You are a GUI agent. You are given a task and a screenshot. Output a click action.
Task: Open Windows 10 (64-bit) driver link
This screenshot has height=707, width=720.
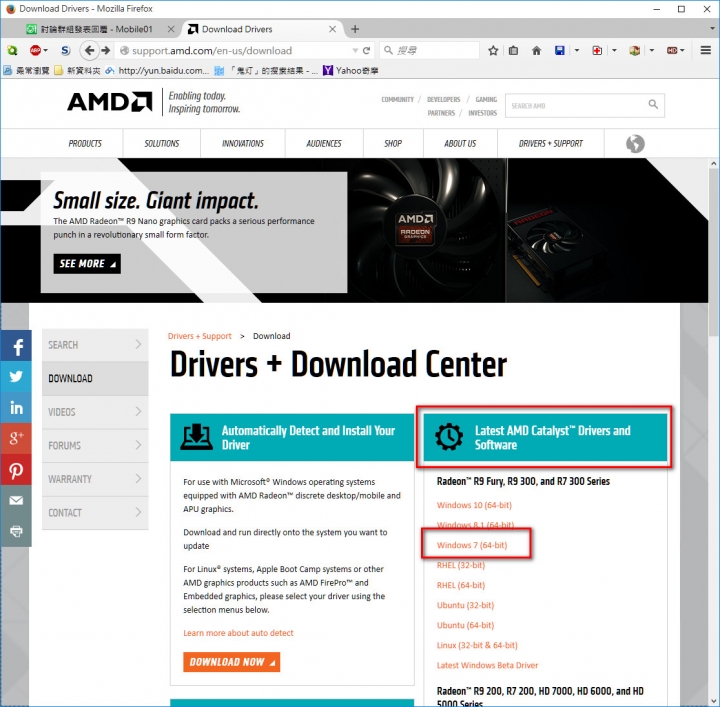tap(474, 505)
